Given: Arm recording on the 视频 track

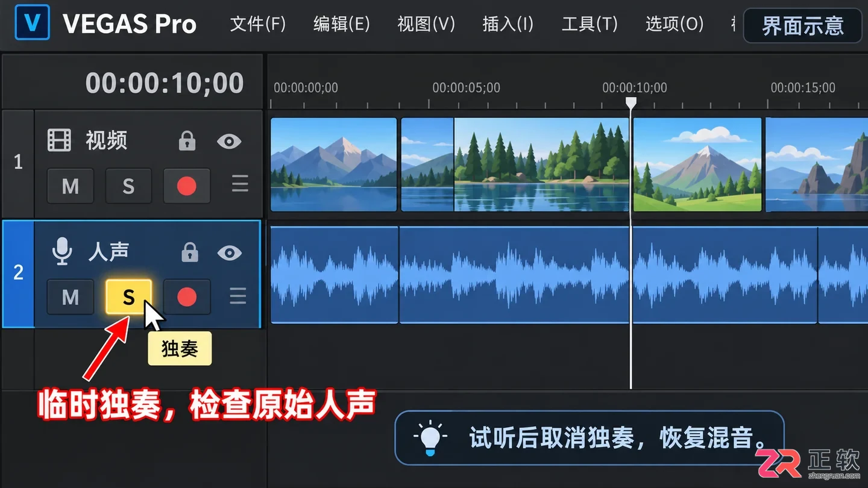Looking at the screenshot, I should pos(187,186).
